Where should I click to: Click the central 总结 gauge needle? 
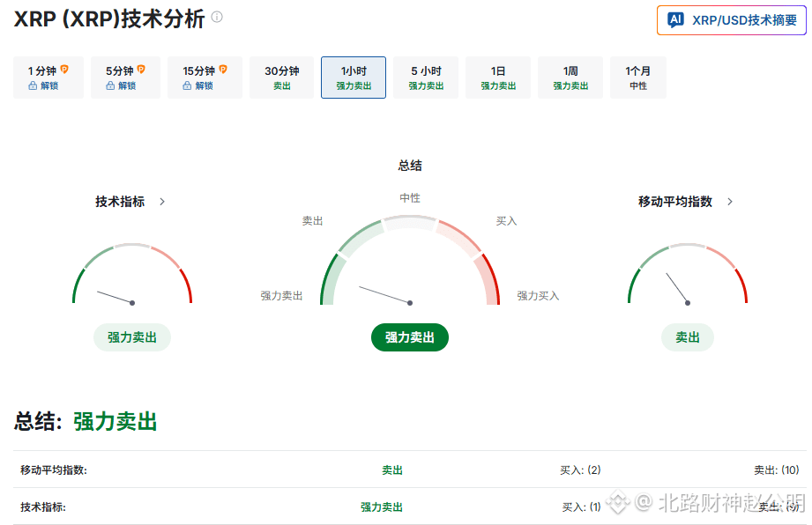coord(385,295)
